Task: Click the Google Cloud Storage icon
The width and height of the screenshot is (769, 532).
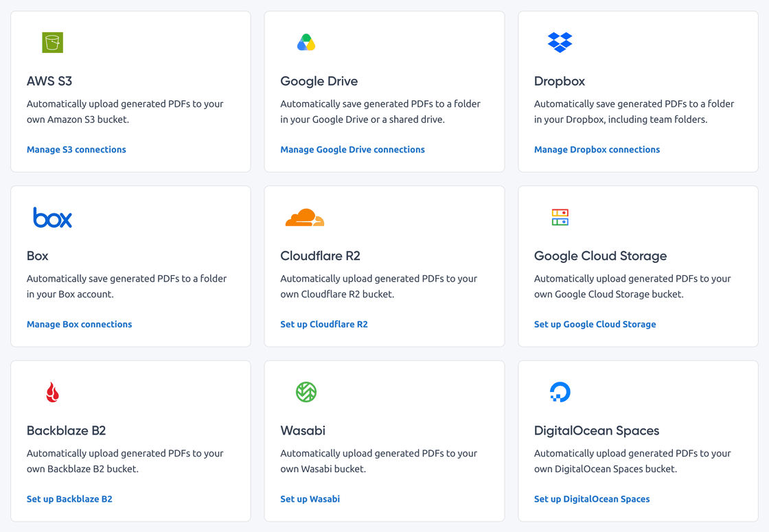Action: tap(560, 217)
